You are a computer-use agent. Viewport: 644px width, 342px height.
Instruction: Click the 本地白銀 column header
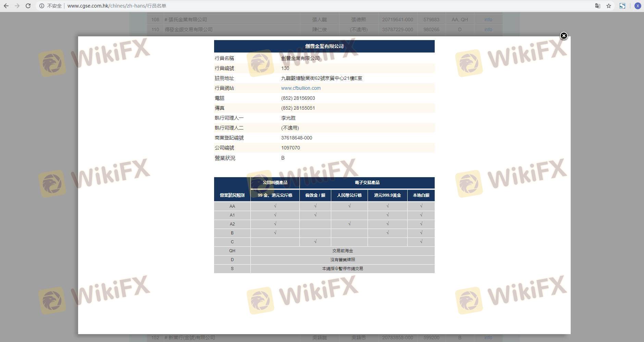(421, 195)
